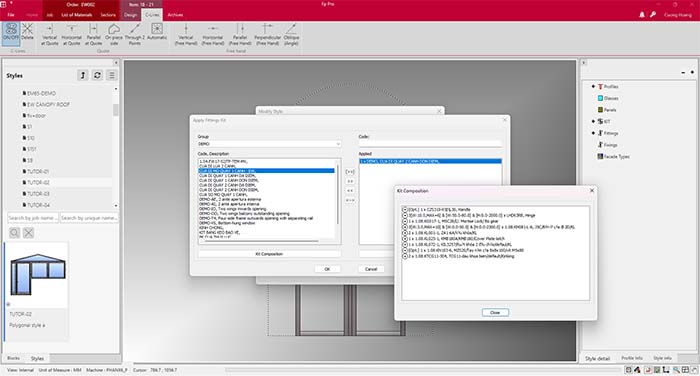Open the File menu
Image resolution: width=700 pixels, height=376 pixels.
11,15
